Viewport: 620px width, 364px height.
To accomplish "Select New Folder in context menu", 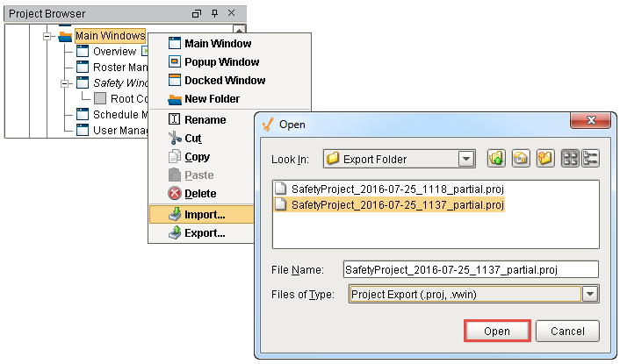I will tap(211, 99).
